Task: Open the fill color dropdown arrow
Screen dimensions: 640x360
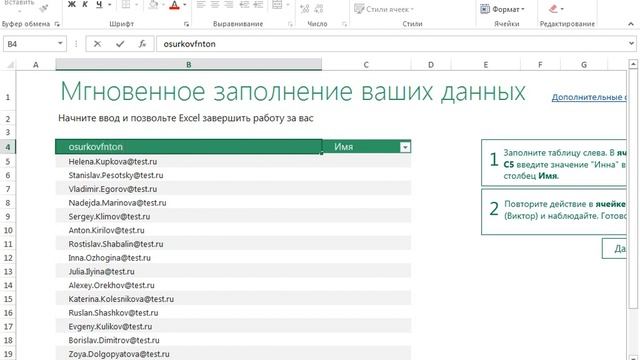Action: [163, 5]
